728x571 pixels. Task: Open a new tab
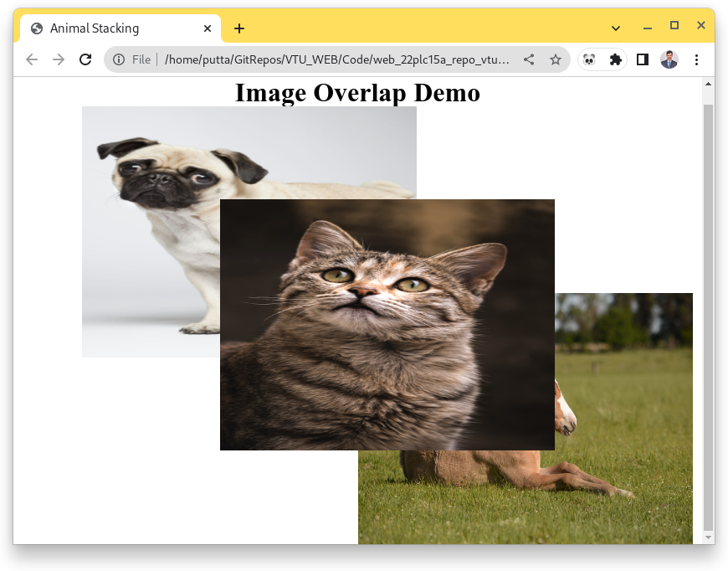239,28
